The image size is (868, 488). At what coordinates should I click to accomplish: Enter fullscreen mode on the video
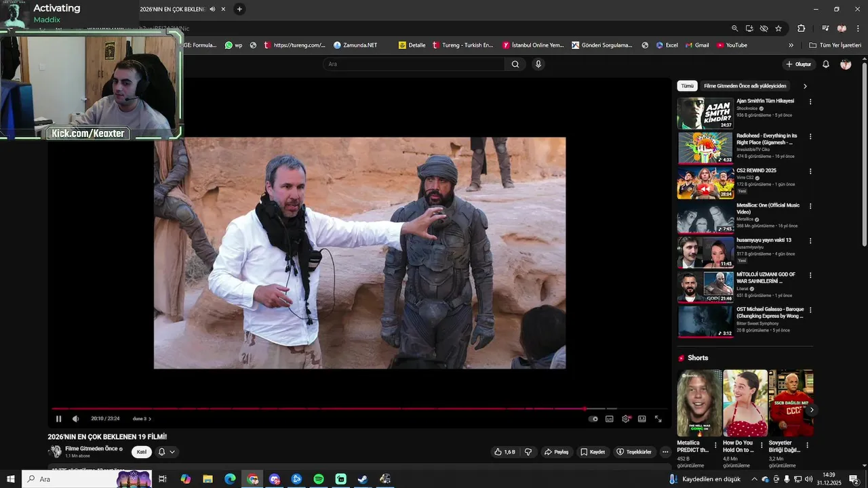[x=658, y=419]
